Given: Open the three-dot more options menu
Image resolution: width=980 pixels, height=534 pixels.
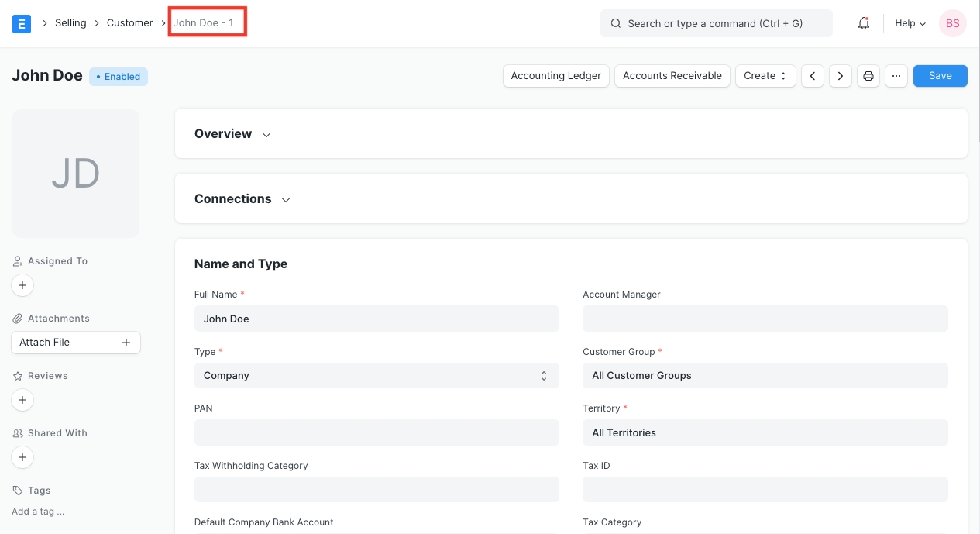Looking at the screenshot, I should click(896, 76).
